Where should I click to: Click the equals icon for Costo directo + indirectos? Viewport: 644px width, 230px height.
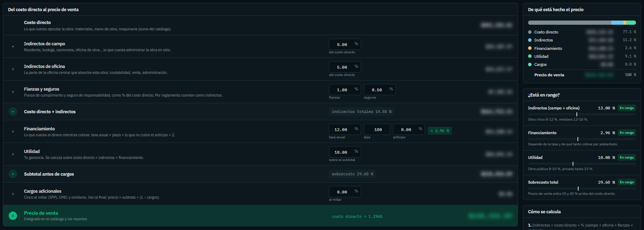click(13, 112)
